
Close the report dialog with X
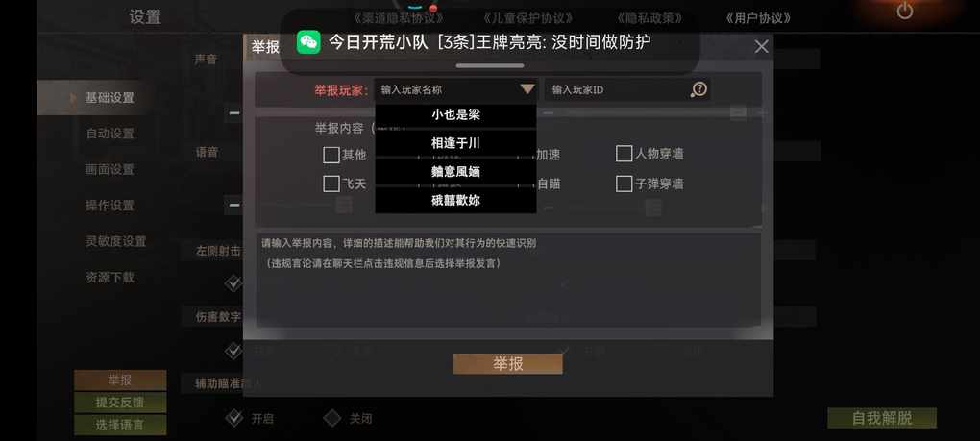tap(761, 46)
